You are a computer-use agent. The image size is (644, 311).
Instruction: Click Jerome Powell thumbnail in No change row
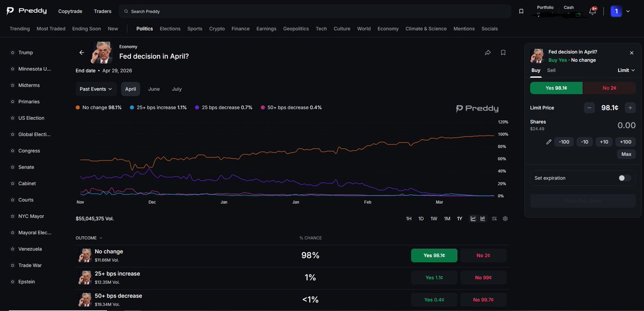click(85, 255)
